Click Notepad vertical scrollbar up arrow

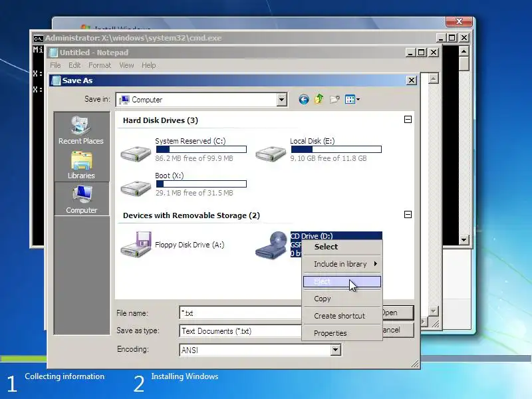434,78
